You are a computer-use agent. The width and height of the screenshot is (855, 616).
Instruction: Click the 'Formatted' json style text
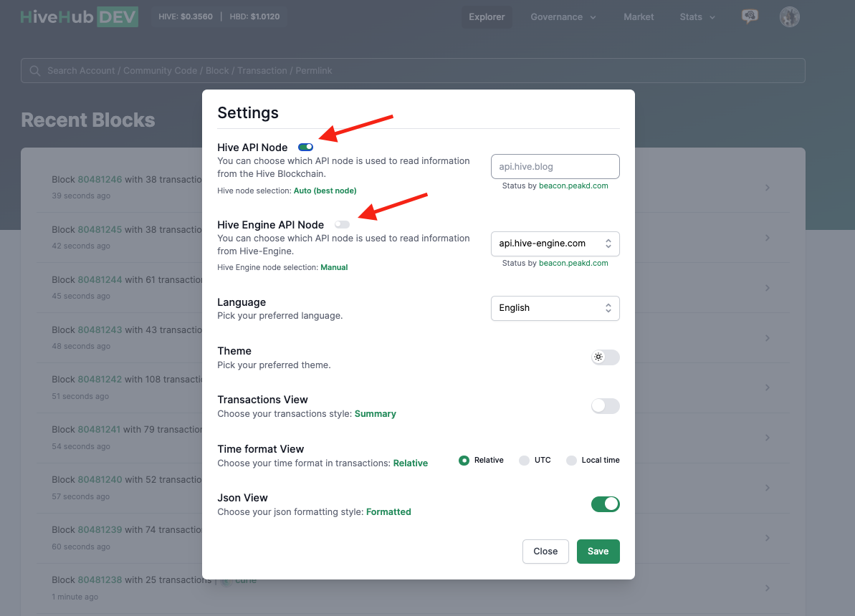388,512
